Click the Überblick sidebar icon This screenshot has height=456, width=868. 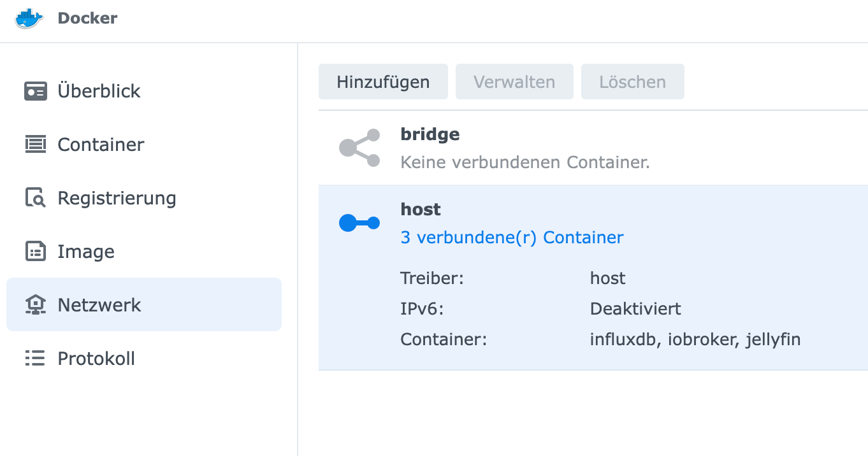click(x=35, y=91)
